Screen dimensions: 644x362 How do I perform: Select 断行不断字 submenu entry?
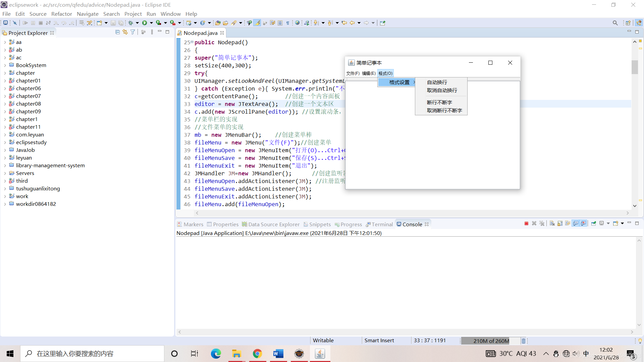coord(441,103)
